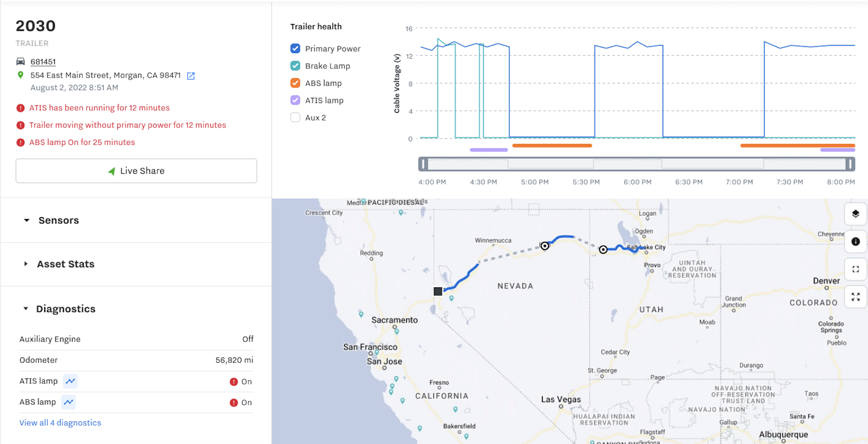
Task: Click the waypoint marker near Salt Lake City
Action: coord(603,249)
